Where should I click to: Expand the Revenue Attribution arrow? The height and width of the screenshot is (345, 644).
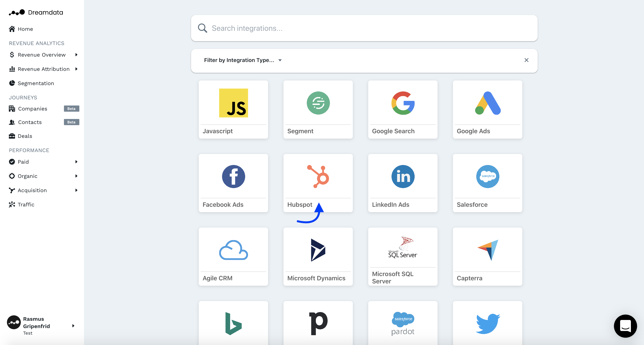[x=76, y=69]
